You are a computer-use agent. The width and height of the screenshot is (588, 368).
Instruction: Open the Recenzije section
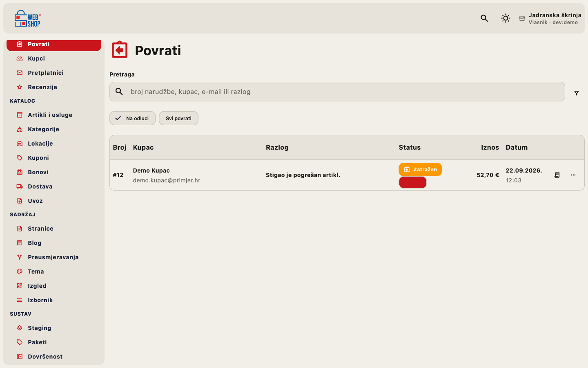tap(54, 87)
